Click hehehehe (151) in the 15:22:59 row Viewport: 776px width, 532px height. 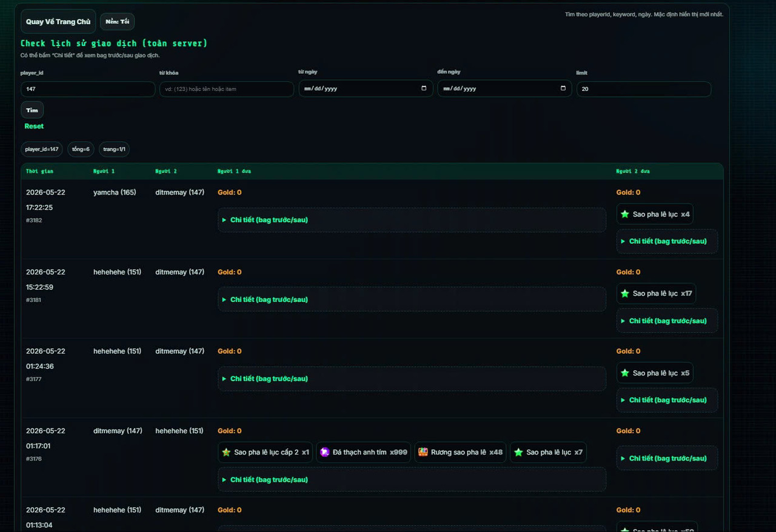coord(117,272)
